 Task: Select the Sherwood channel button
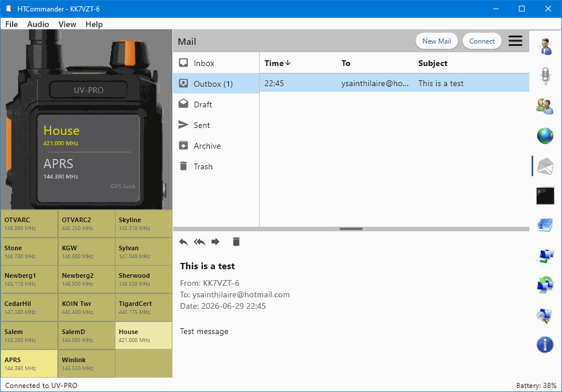144,280
